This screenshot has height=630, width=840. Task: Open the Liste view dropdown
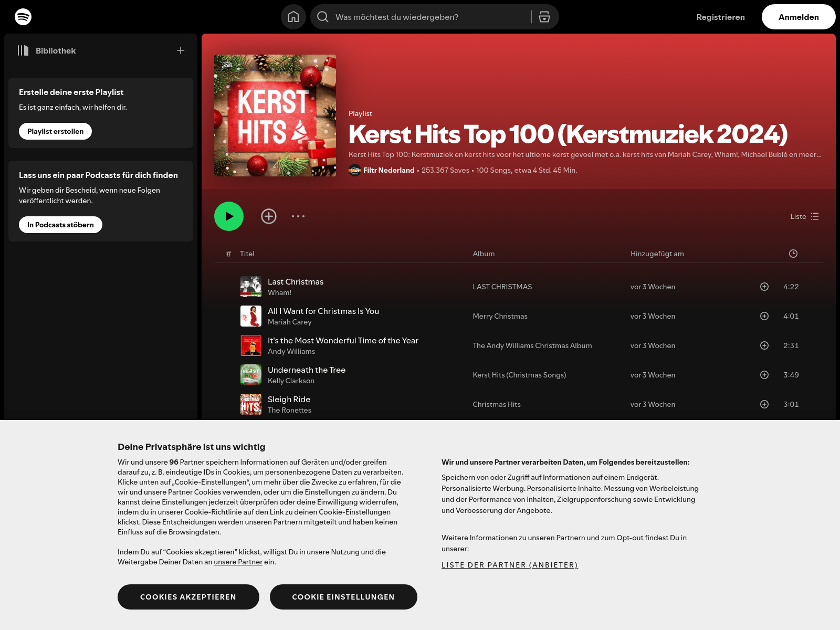(804, 216)
